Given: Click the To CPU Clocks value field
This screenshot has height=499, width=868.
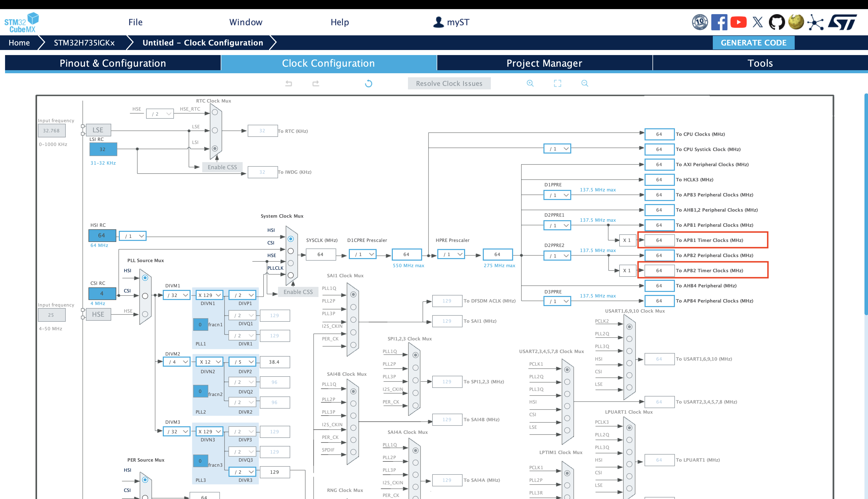Looking at the screenshot, I should pos(659,134).
